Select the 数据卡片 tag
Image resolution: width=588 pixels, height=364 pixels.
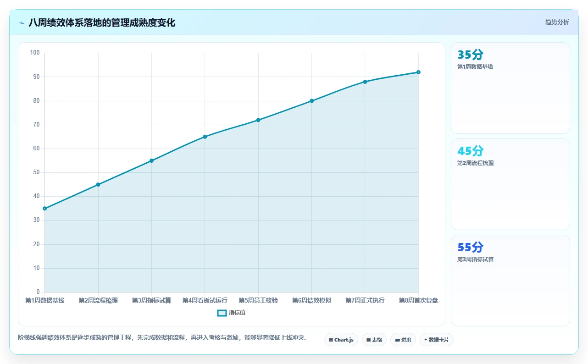tap(437, 340)
